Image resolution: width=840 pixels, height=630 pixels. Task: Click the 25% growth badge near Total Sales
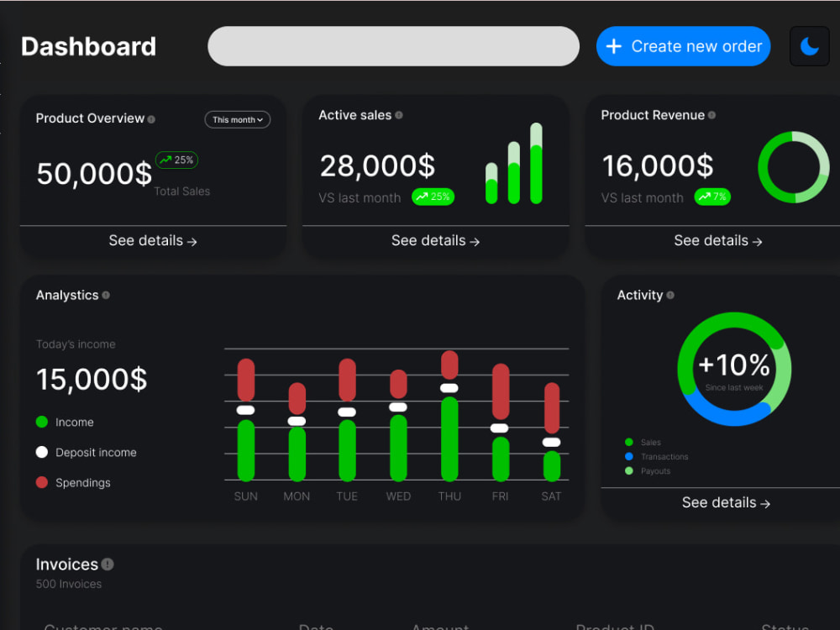click(176, 160)
